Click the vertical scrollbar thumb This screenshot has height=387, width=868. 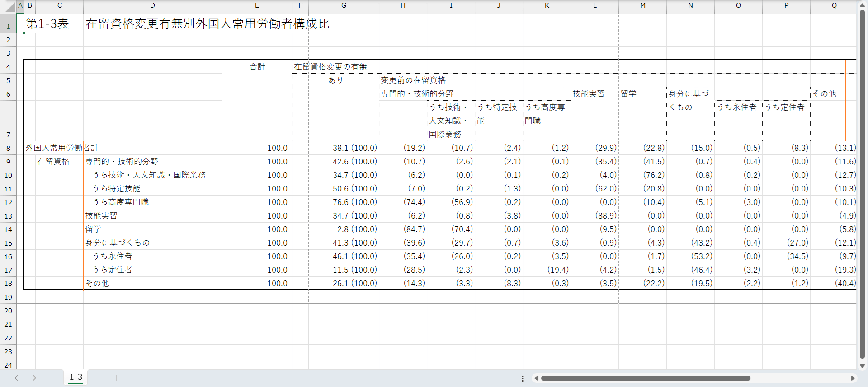[862, 181]
